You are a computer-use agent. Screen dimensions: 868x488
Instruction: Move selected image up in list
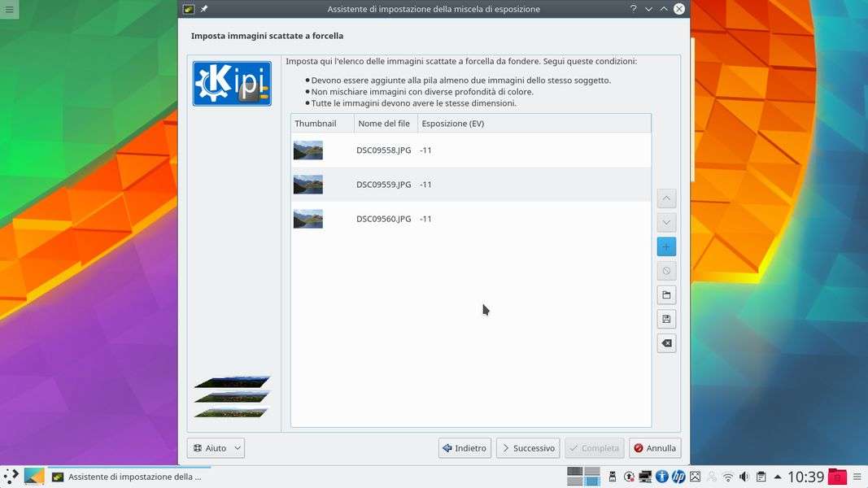(x=666, y=198)
